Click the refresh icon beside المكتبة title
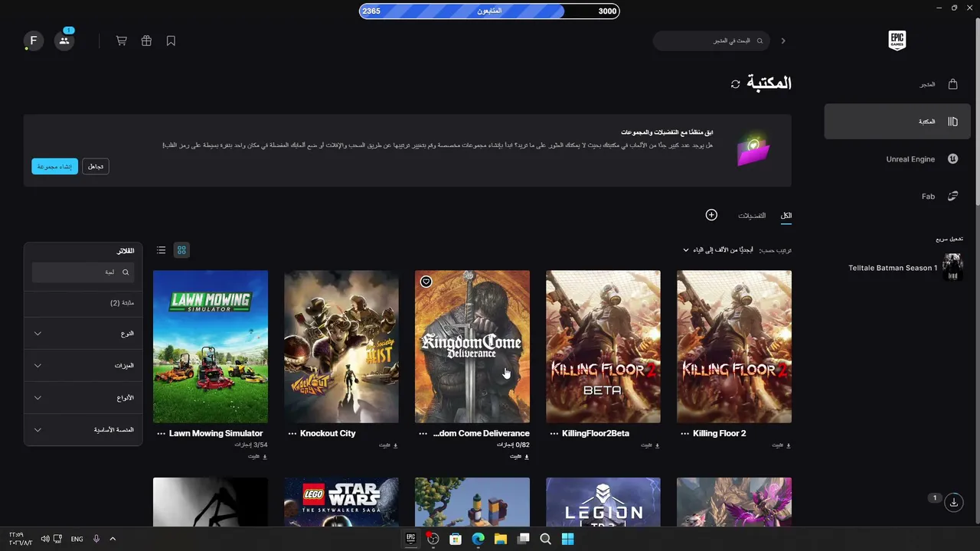 click(736, 84)
